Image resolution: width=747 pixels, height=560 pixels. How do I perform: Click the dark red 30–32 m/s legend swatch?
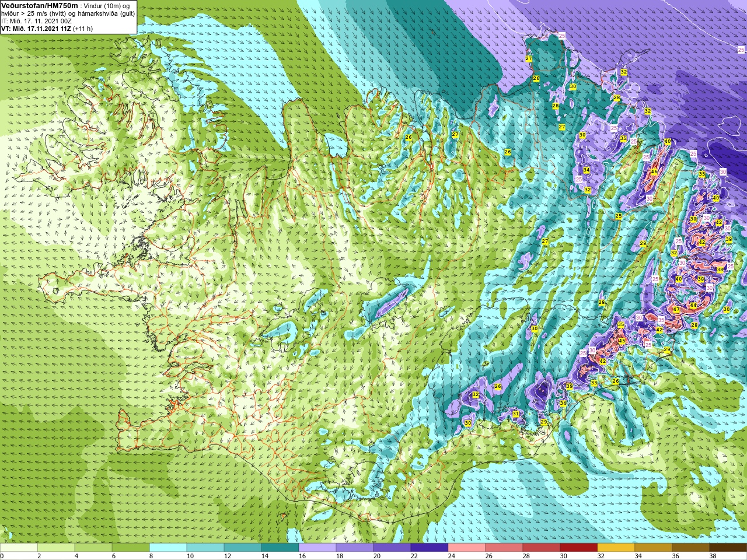click(x=579, y=548)
